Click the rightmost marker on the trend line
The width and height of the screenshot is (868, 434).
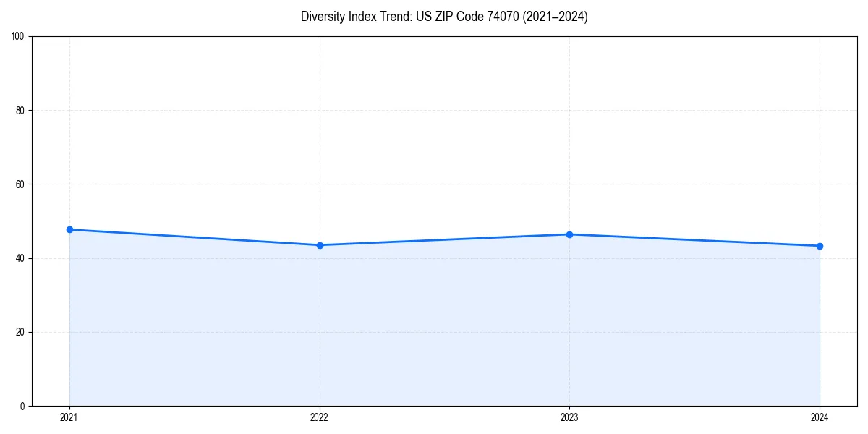click(x=820, y=246)
